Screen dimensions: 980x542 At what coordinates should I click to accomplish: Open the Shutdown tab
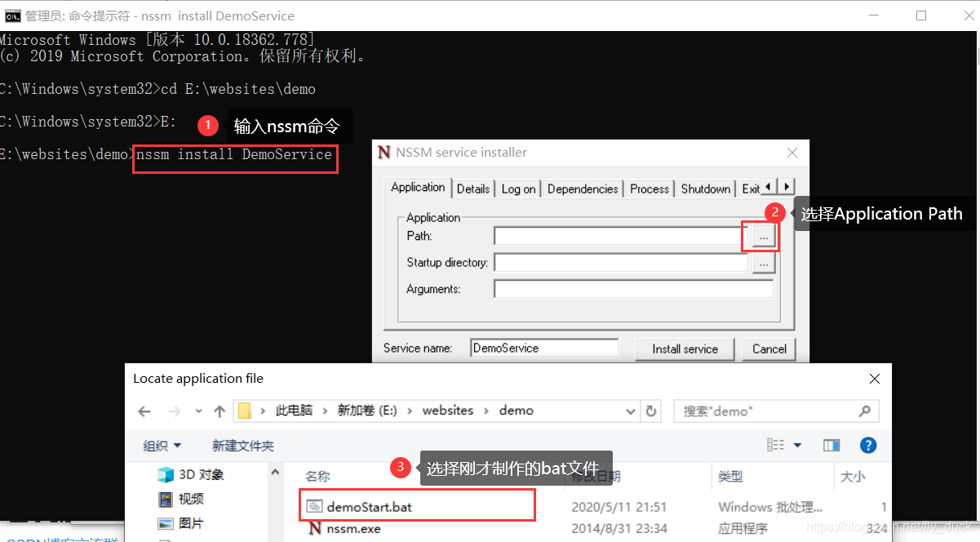tap(706, 189)
